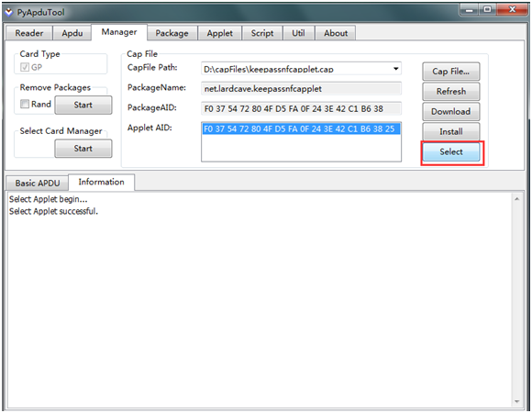Open the About tab
532x413 pixels.
click(x=336, y=33)
